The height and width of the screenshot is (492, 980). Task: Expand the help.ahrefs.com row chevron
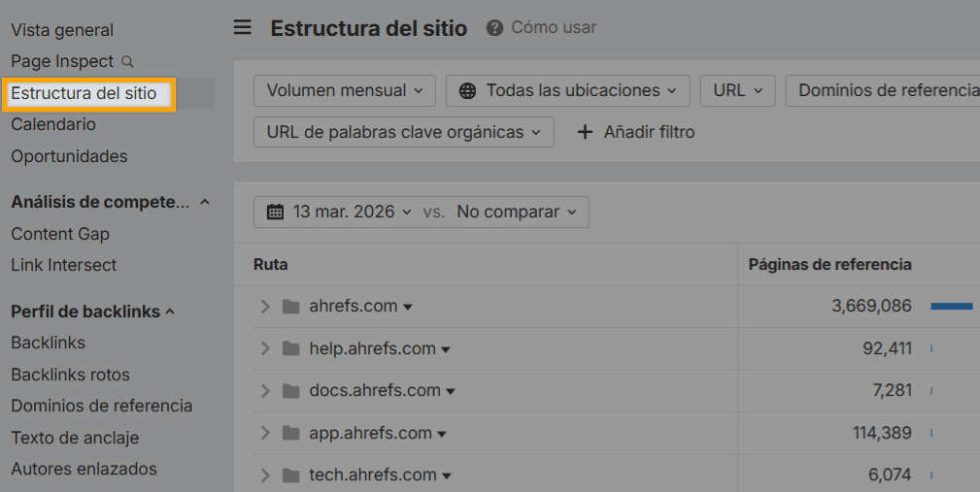265,348
